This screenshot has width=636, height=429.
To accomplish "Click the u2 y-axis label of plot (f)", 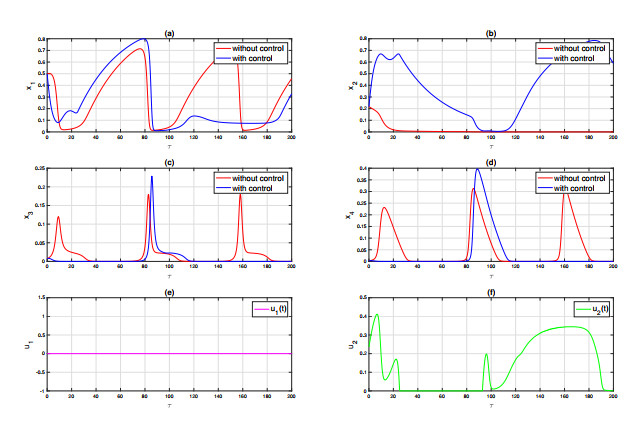I will point(347,345).
